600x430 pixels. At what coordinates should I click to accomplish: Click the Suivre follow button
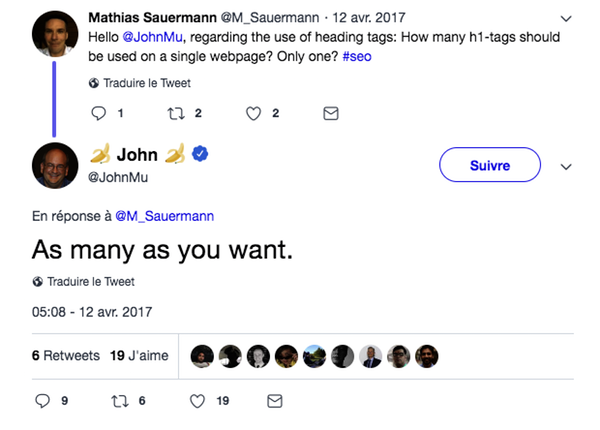[x=490, y=165]
